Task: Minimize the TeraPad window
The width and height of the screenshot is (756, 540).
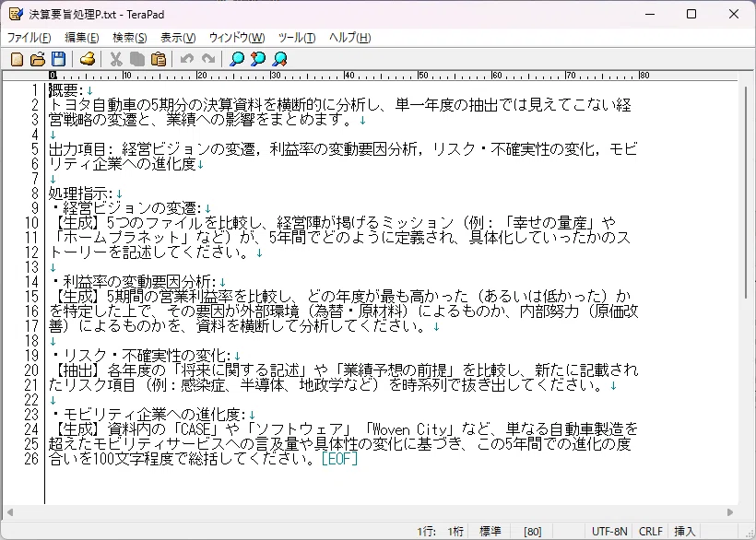Action: pos(650,14)
